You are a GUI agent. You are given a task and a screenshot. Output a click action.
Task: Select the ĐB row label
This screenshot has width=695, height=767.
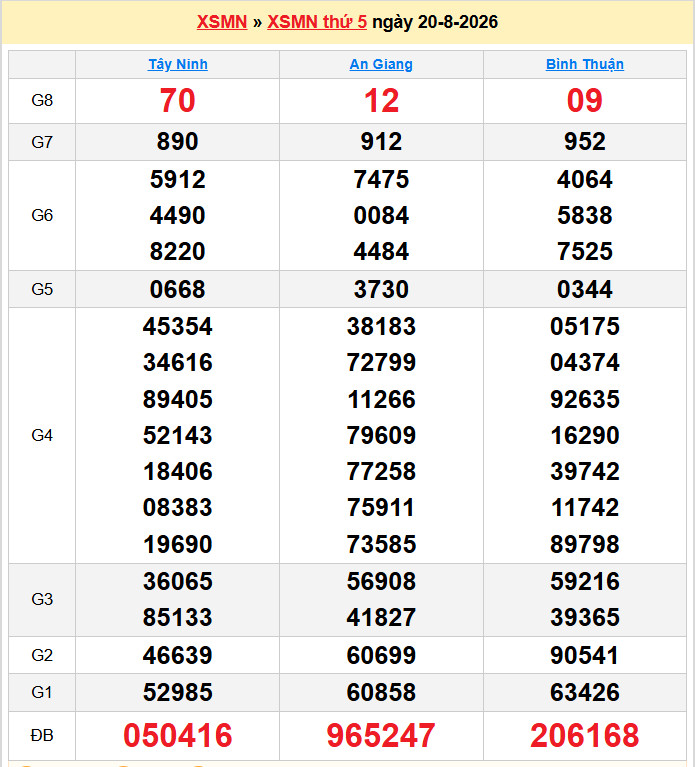[42, 735]
